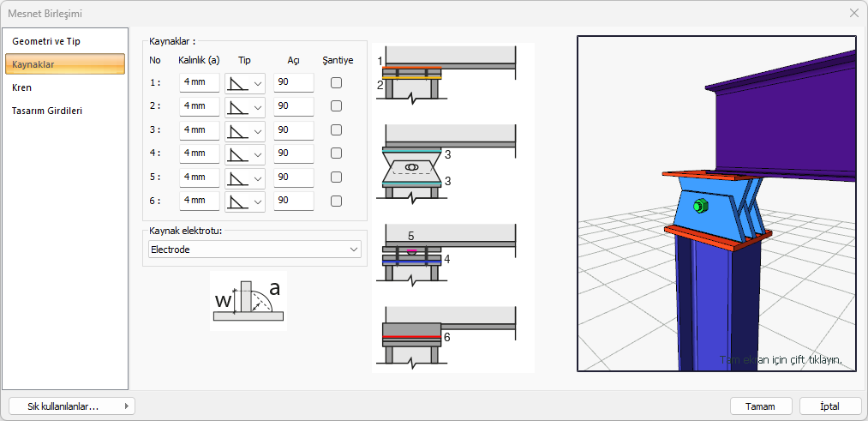Open the Kaynak elektrotu Electrode dropdown

point(254,250)
